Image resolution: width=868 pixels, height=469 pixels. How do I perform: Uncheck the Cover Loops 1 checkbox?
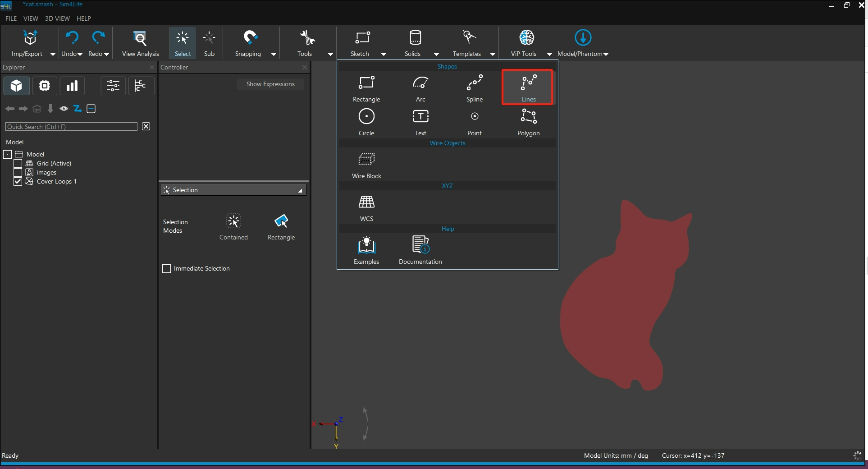pos(18,182)
